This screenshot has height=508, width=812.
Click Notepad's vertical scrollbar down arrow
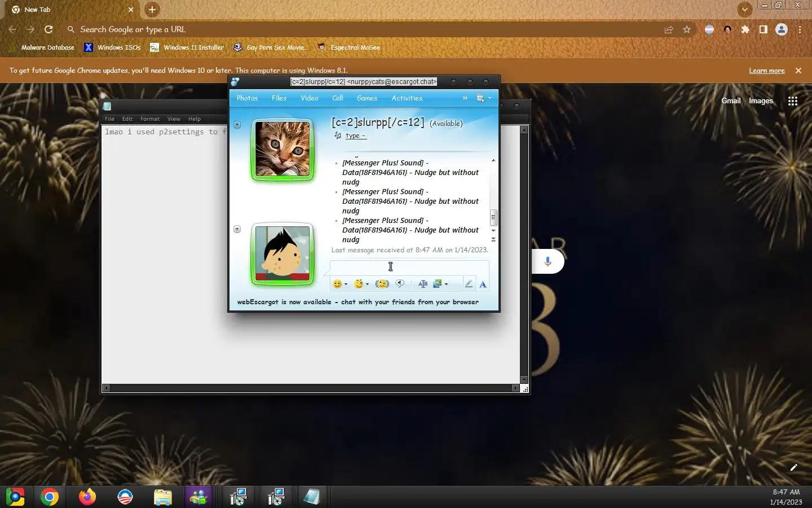[524, 380]
